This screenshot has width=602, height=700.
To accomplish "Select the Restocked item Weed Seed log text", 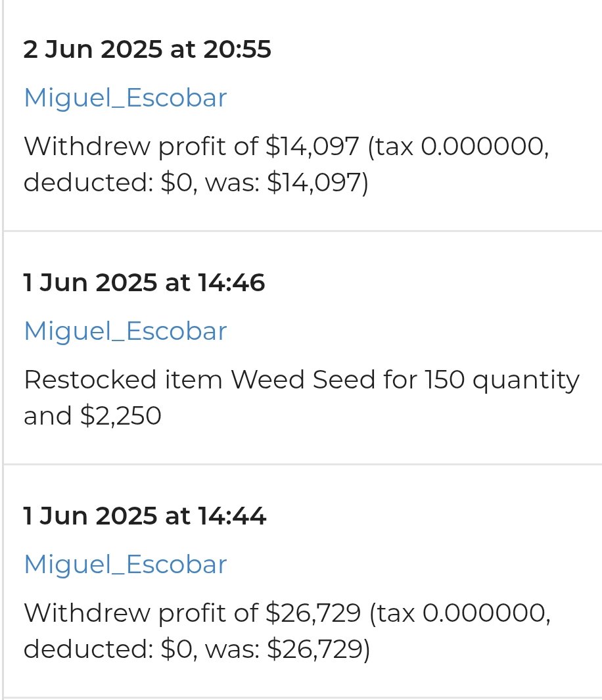I will tap(301, 398).
